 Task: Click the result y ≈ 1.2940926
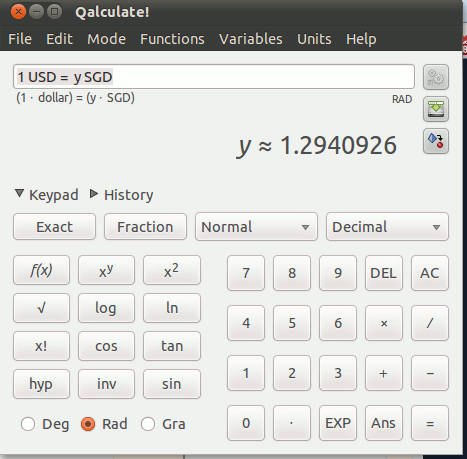point(317,146)
